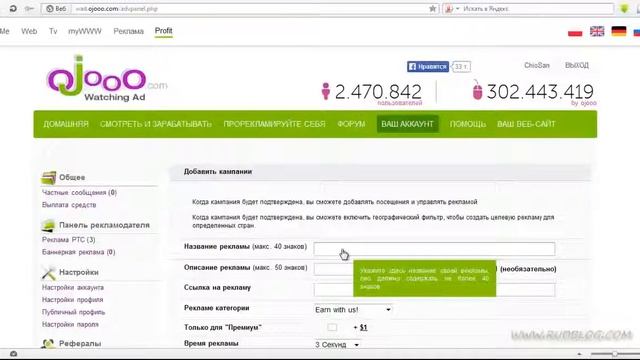Open ФОРУМ in green menu
Screen dimensions: 640x360
pyautogui.click(x=351, y=124)
